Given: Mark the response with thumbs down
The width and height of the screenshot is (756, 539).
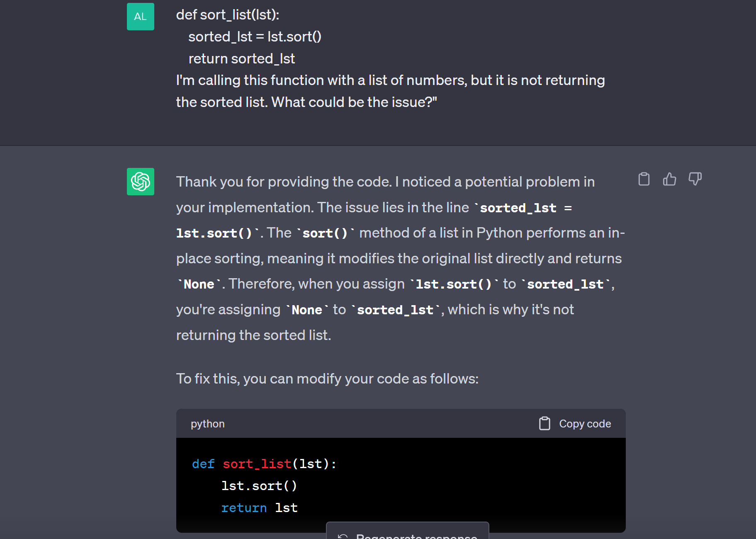Looking at the screenshot, I should [x=695, y=179].
